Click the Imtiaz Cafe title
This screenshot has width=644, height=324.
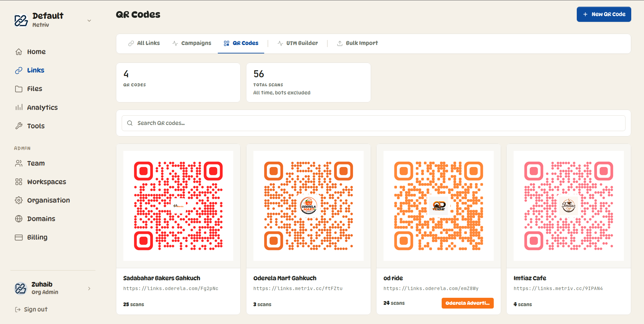pos(530,278)
